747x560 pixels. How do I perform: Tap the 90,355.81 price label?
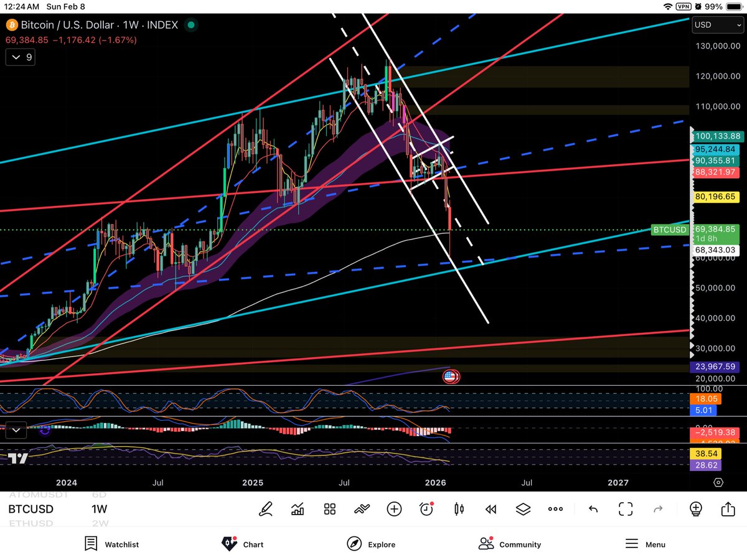(715, 161)
